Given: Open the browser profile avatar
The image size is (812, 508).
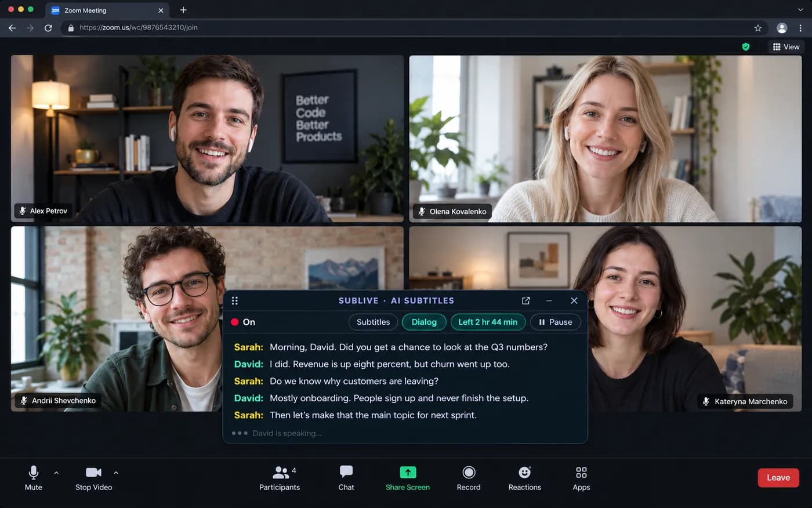Looking at the screenshot, I should pos(782,28).
